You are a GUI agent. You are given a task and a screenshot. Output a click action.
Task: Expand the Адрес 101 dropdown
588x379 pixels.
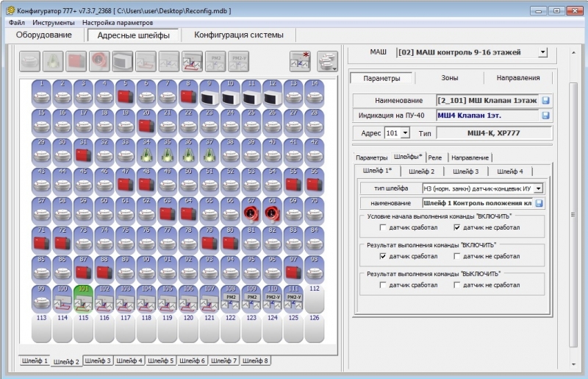pos(406,133)
